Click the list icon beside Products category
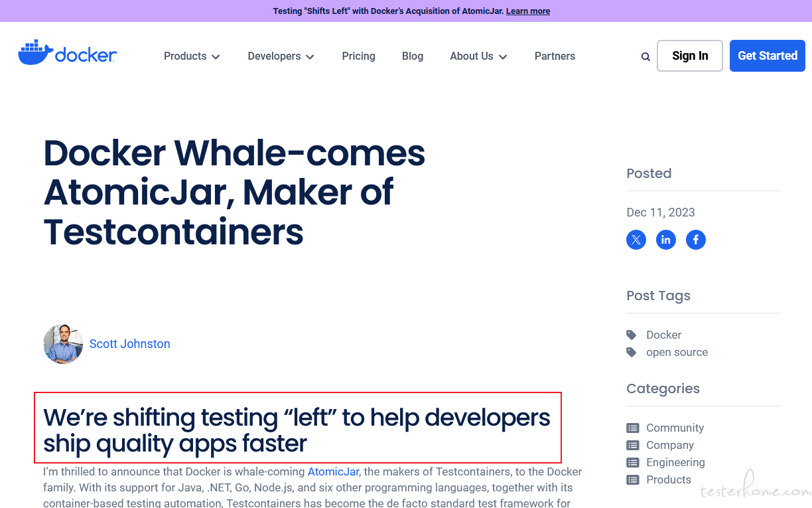Image resolution: width=812 pixels, height=508 pixels. pos(633,479)
